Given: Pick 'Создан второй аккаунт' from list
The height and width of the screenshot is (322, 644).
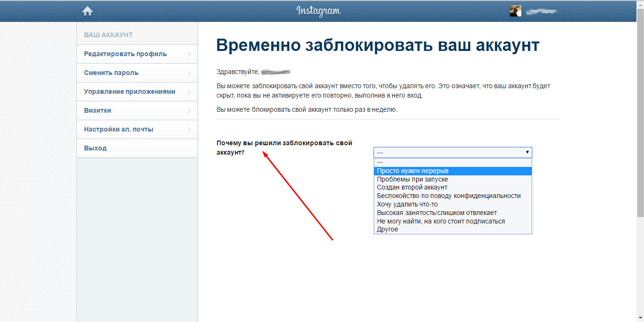Looking at the screenshot, I should click(412, 188).
